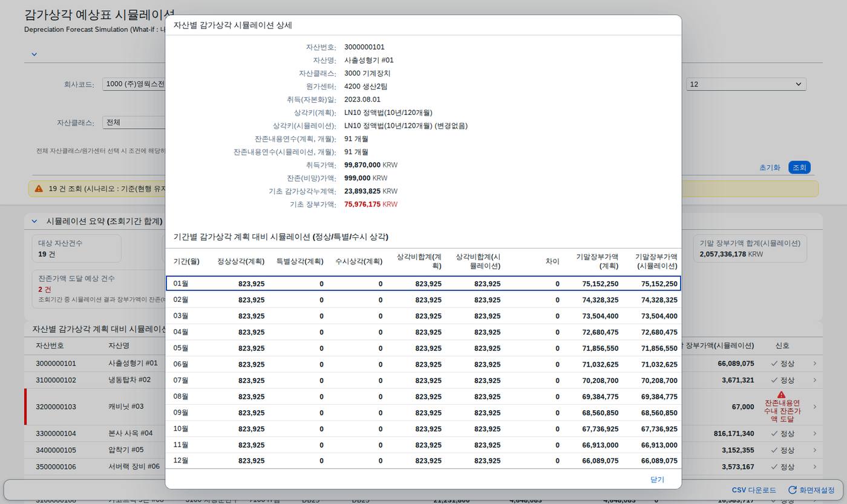847x504 pixels.
Task: Click the 차이 column header
Action: tap(552, 261)
